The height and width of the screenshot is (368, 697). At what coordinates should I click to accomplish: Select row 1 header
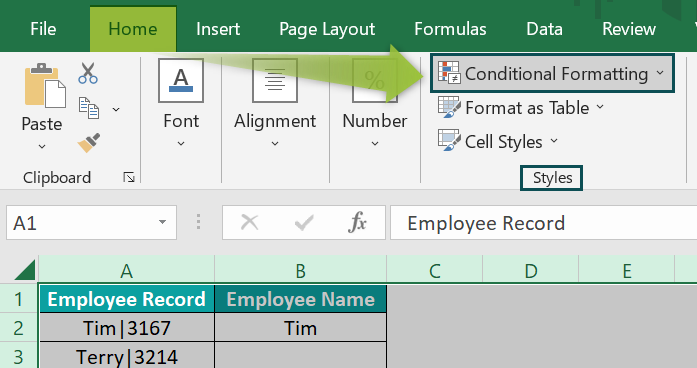(x=19, y=299)
